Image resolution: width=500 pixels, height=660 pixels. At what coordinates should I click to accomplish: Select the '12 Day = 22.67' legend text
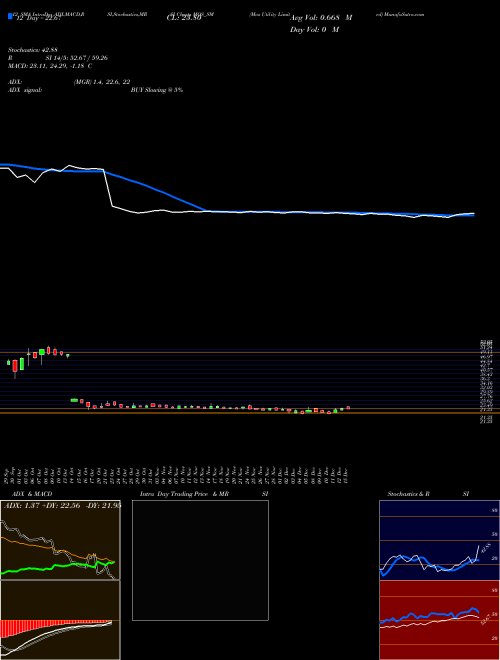pos(37,18)
